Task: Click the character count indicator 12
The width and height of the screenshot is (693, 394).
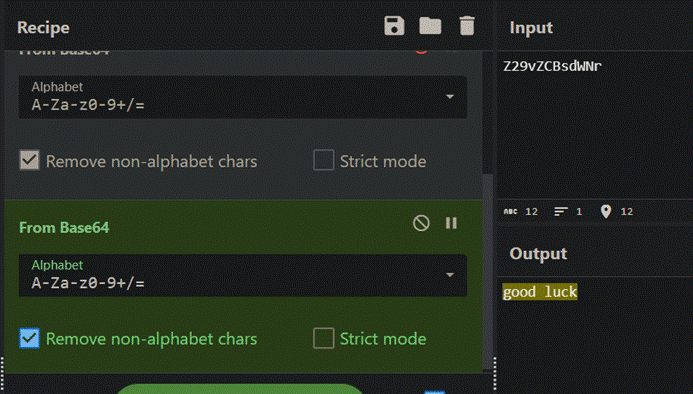Action: point(521,211)
